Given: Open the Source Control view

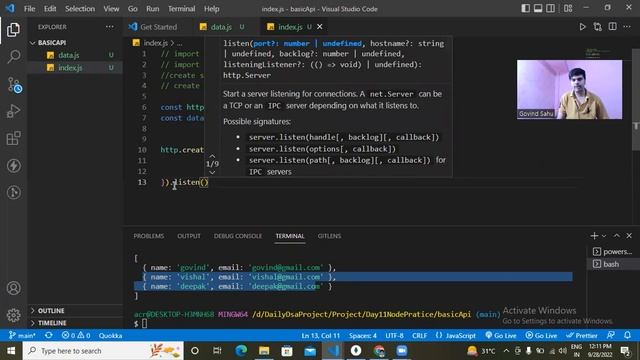Looking at the screenshot, I should (14, 85).
